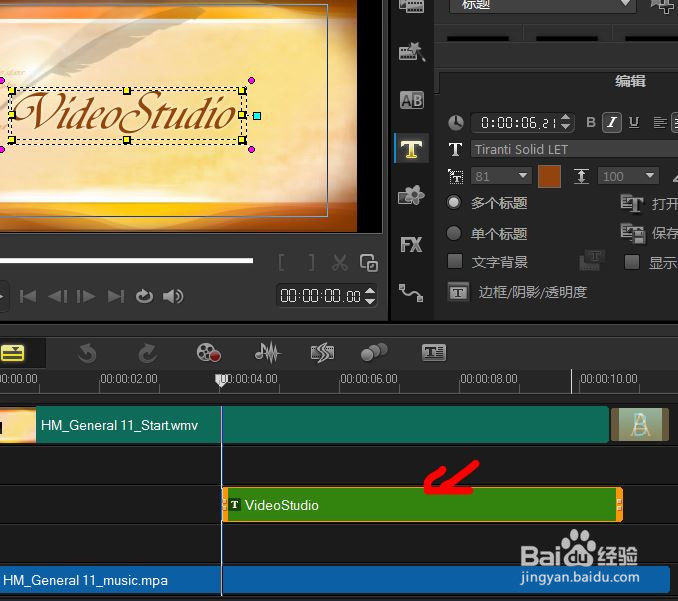This screenshot has width=678, height=601.
Task: Select the 单个标题 radio option
Action: (454, 233)
